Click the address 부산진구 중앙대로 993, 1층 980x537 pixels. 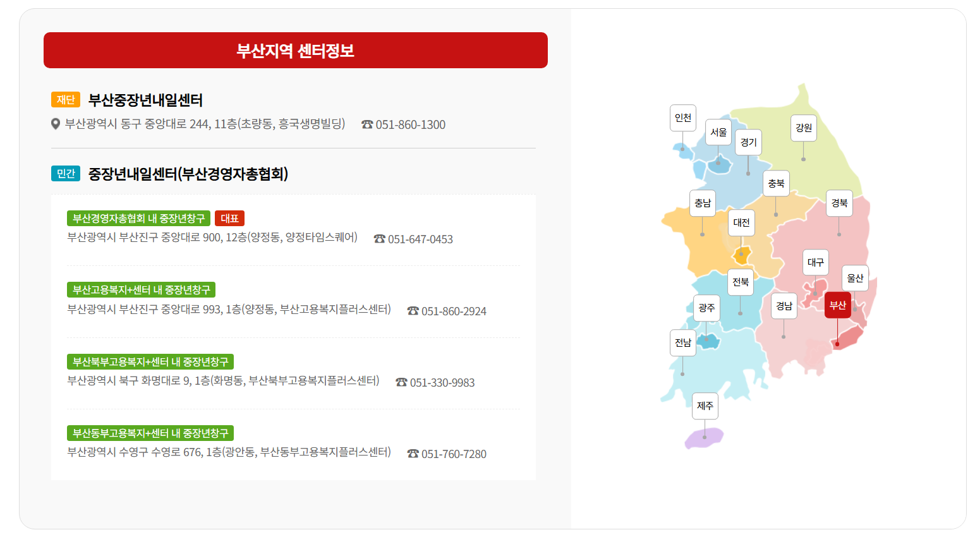229,310
